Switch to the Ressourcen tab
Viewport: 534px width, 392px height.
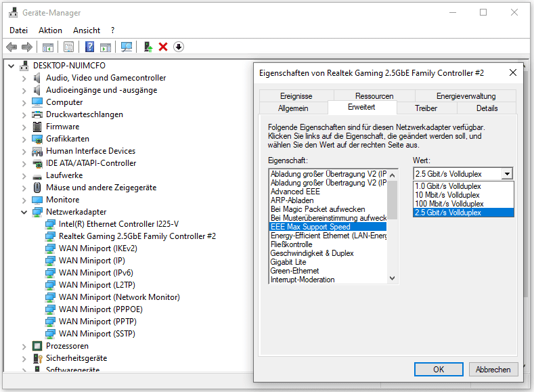click(x=374, y=96)
